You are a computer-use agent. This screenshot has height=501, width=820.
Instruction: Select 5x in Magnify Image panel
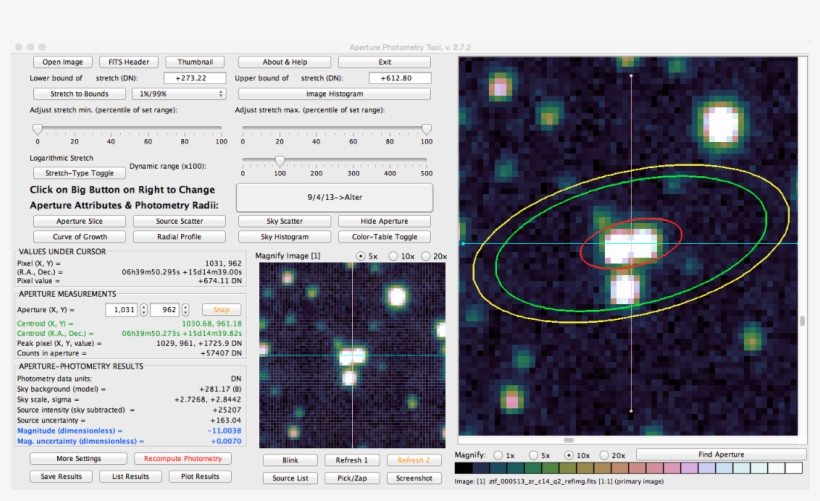point(360,256)
